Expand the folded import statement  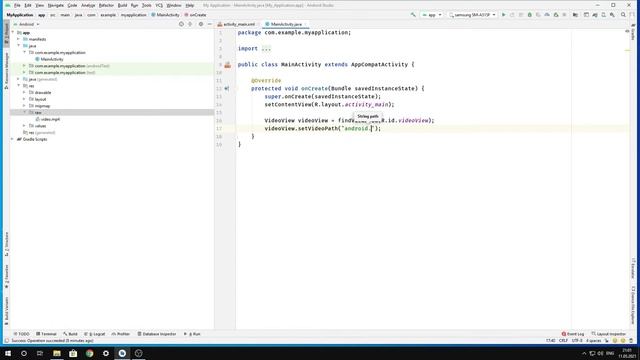[x=266, y=49]
